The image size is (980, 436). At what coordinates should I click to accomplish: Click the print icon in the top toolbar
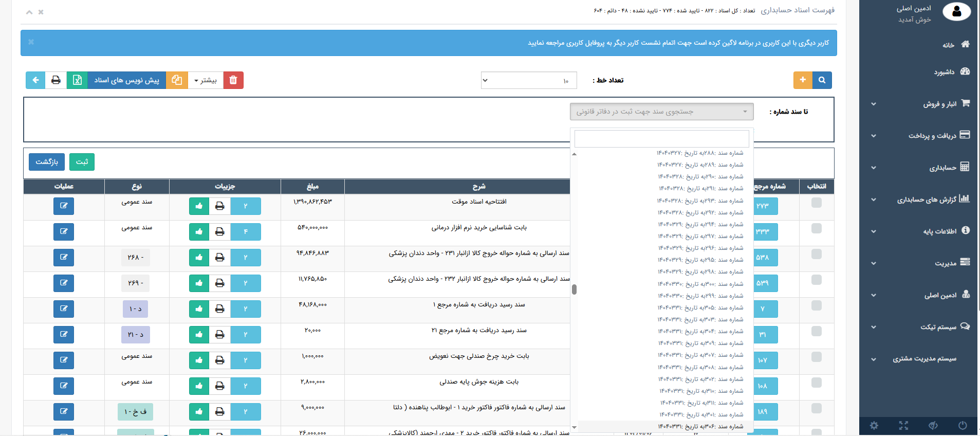(56, 80)
